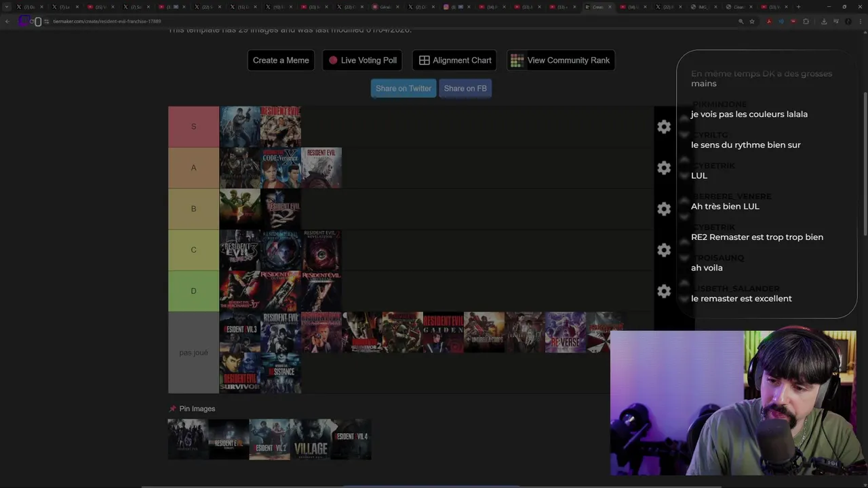
Task: Click the green D tier label
Action: (193, 291)
